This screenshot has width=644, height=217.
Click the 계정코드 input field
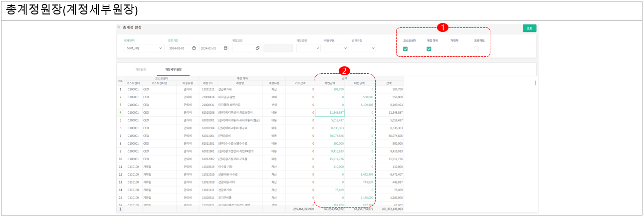tap(243, 48)
